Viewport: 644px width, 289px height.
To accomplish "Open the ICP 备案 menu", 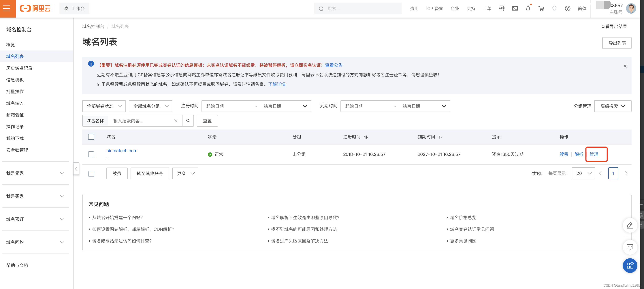I will [434, 8].
